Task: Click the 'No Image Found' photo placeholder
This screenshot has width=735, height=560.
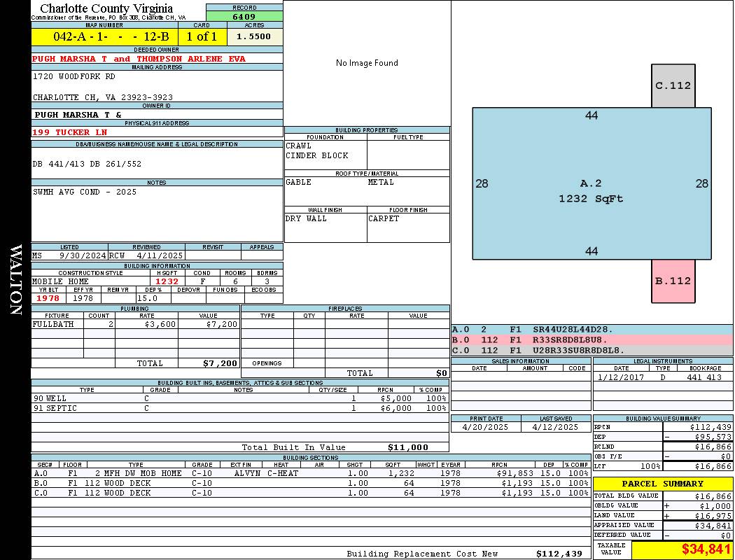Action: tap(367, 63)
